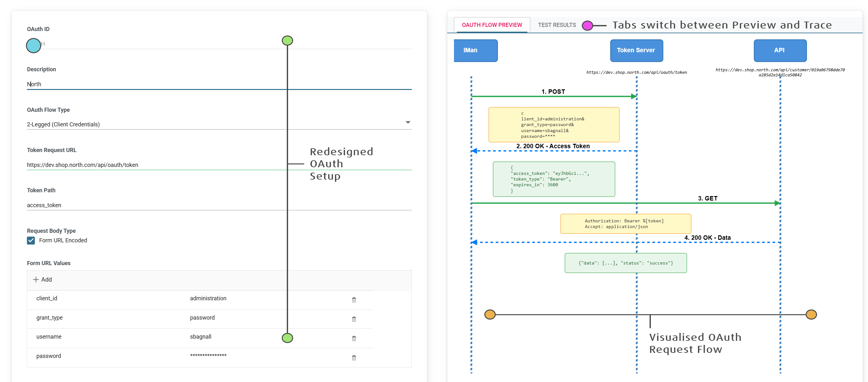
Task: Uncheck the Form URL Encoded checkbox
Action: (31, 240)
